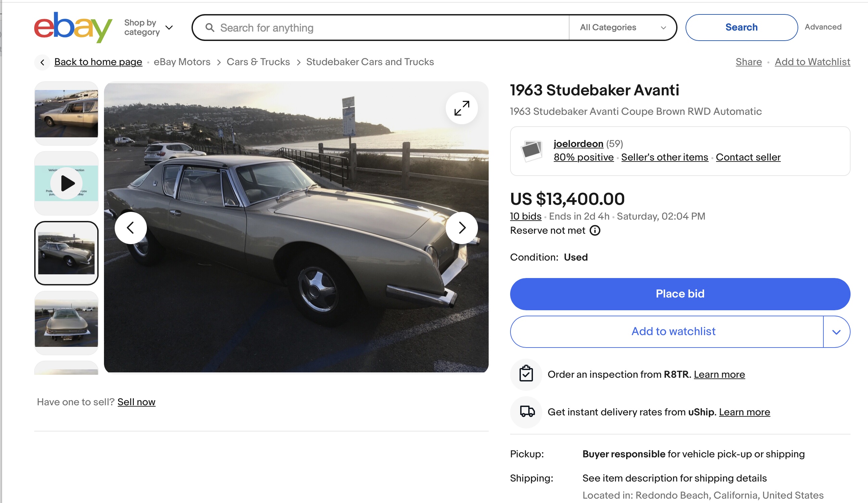The width and height of the screenshot is (868, 503).
Task: Go to the previous car photo
Action: point(130,228)
